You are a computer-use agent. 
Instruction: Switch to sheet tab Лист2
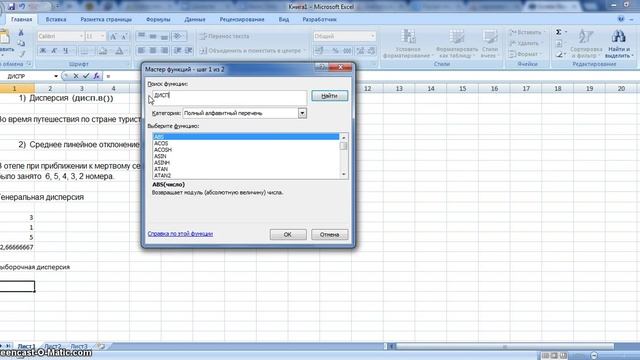pos(53,346)
